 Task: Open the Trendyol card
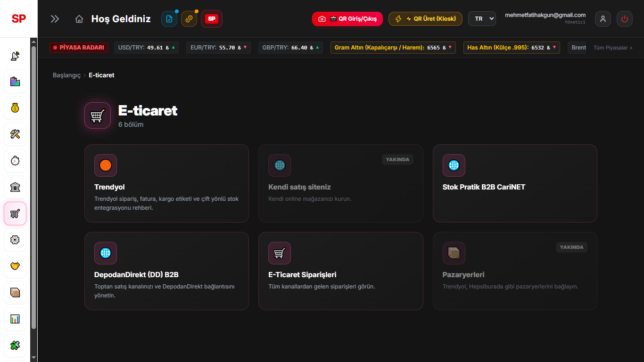click(166, 183)
